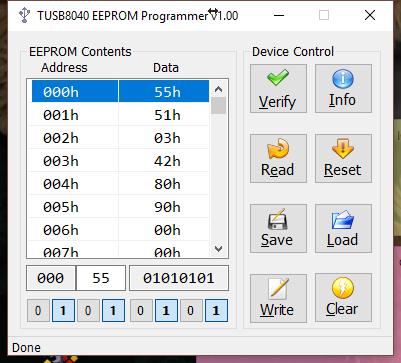This screenshot has height=363, width=401.
Task: Toggle bit 5 of the data byte
Action: point(88,311)
